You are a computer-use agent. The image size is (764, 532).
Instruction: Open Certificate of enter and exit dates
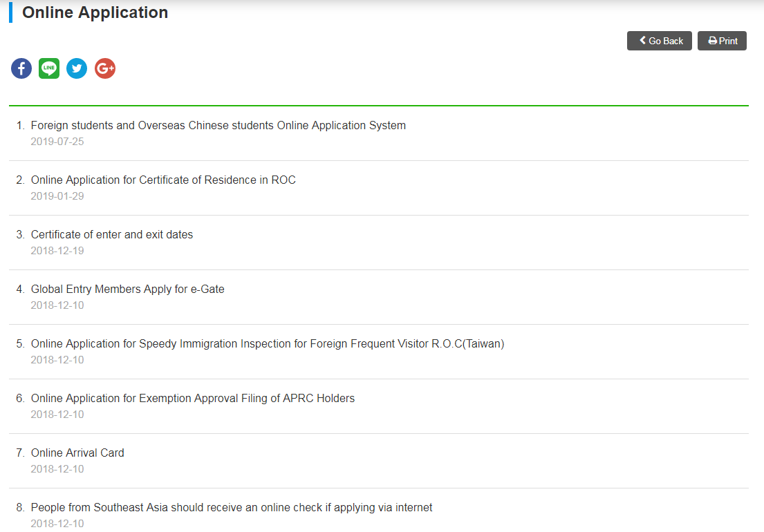tap(112, 235)
